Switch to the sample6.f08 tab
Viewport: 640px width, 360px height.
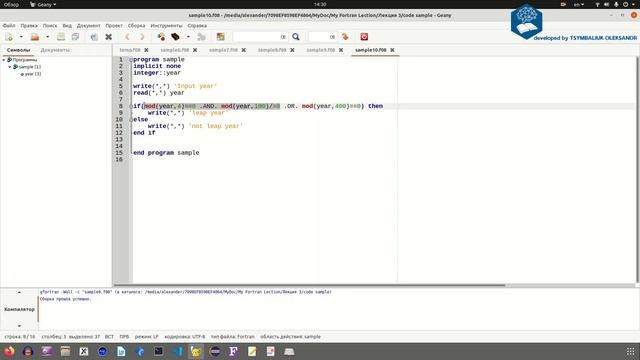175,50
